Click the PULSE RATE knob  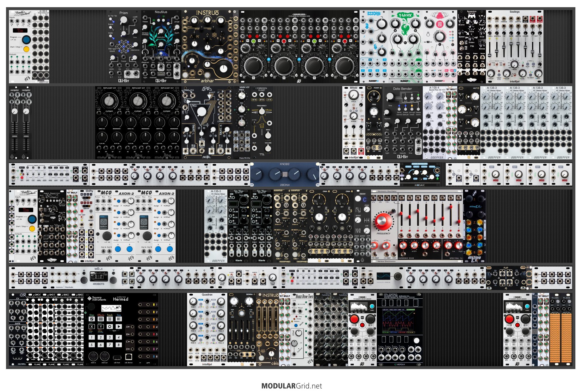click(x=222, y=277)
